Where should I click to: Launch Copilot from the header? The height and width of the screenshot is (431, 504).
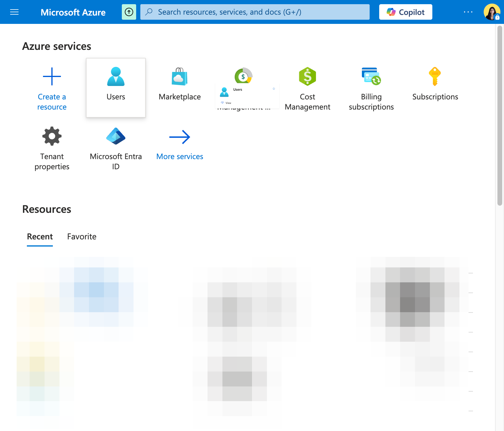(x=406, y=12)
